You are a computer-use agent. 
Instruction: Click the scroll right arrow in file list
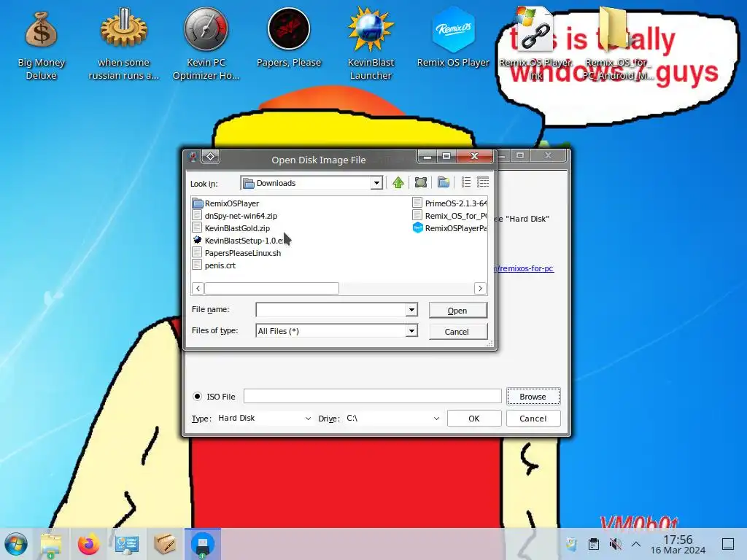[480, 288]
